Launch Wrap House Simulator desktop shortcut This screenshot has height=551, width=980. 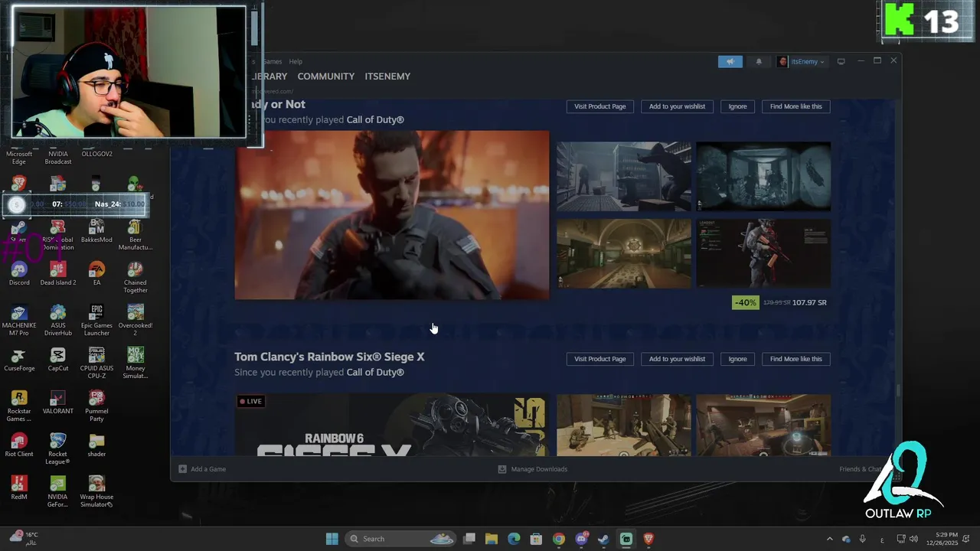96,491
